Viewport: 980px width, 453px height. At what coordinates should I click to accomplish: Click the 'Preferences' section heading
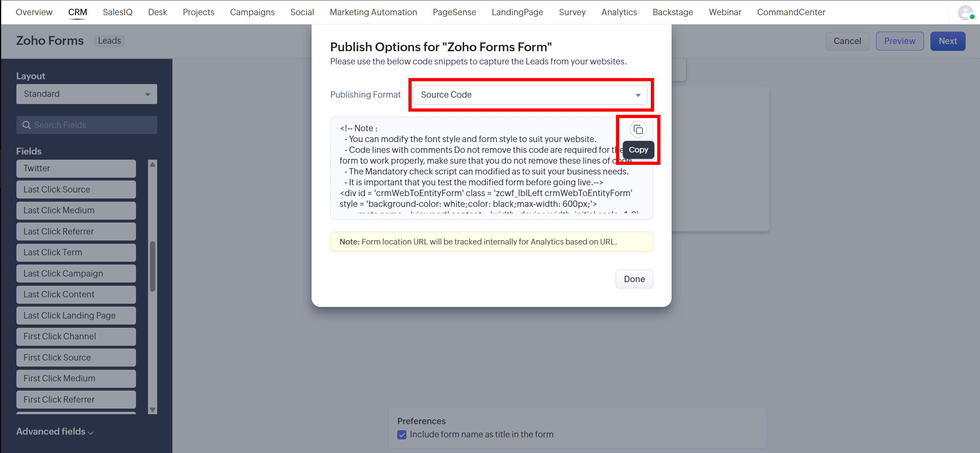point(421,421)
